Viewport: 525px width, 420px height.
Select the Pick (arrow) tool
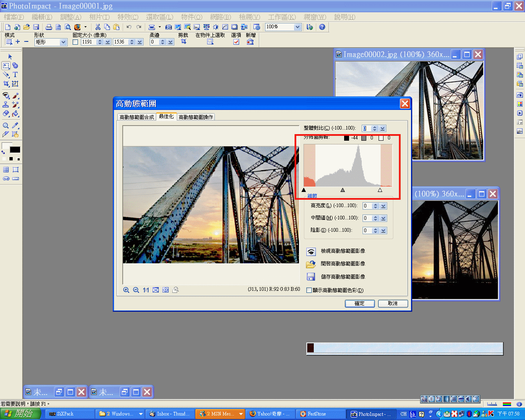click(x=10, y=57)
